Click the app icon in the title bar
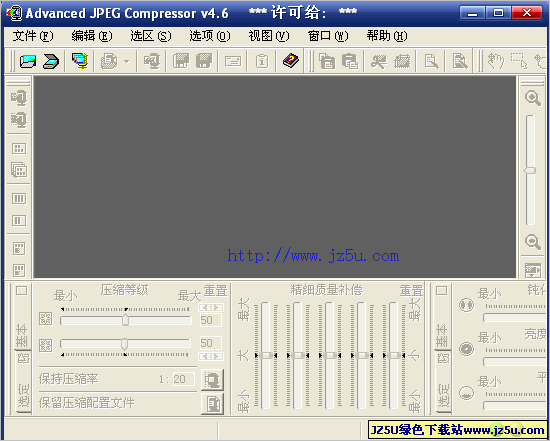550x441 pixels. (14, 13)
